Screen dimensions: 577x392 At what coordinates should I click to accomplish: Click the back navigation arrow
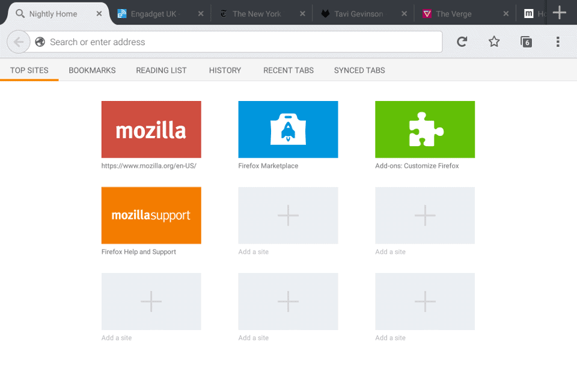(x=18, y=41)
